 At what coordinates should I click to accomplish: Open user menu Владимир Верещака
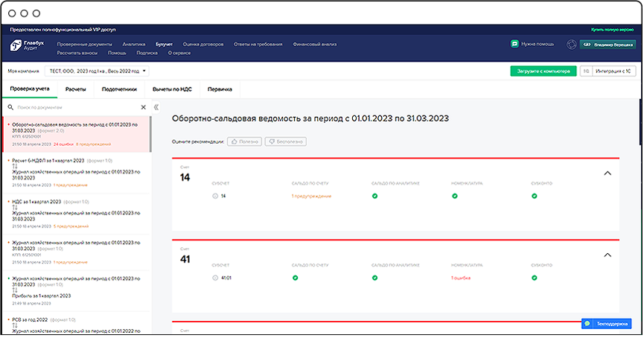608,45
